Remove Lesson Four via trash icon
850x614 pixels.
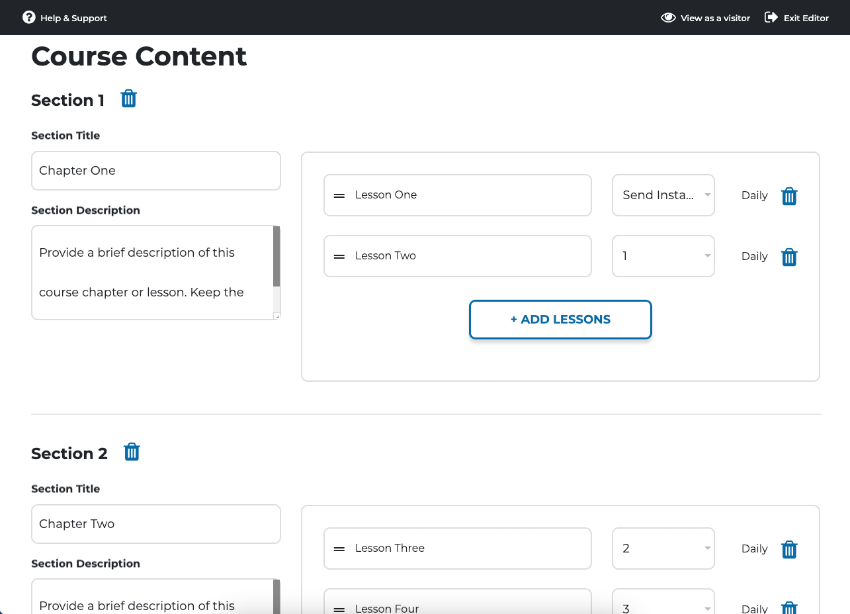[789, 607]
